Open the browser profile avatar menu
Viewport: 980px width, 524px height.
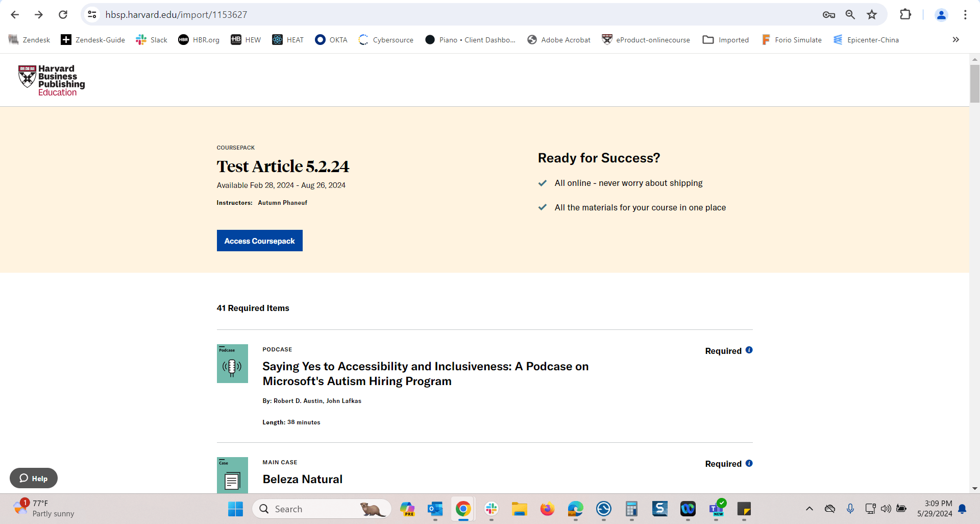click(941, 14)
